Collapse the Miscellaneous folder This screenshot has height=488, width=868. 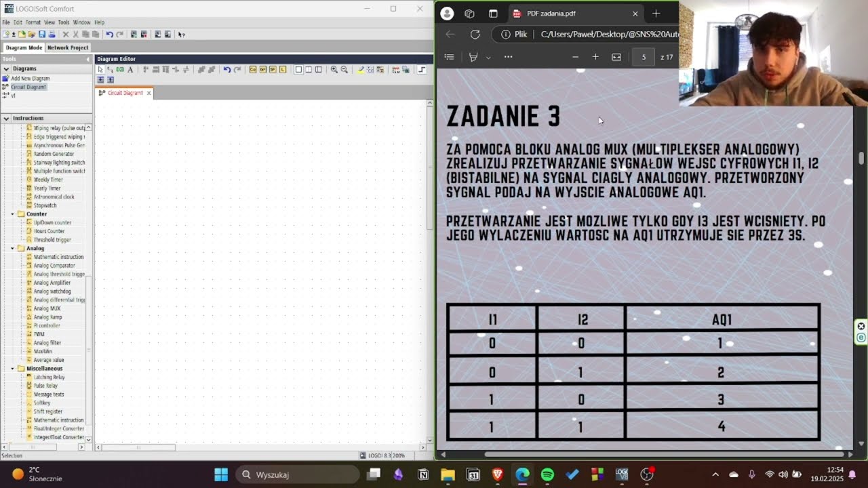coord(12,369)
